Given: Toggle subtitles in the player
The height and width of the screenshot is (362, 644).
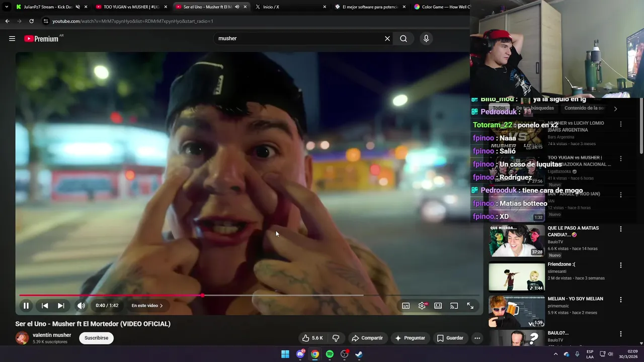Looking at the screenshot, I should click(406, 306).
